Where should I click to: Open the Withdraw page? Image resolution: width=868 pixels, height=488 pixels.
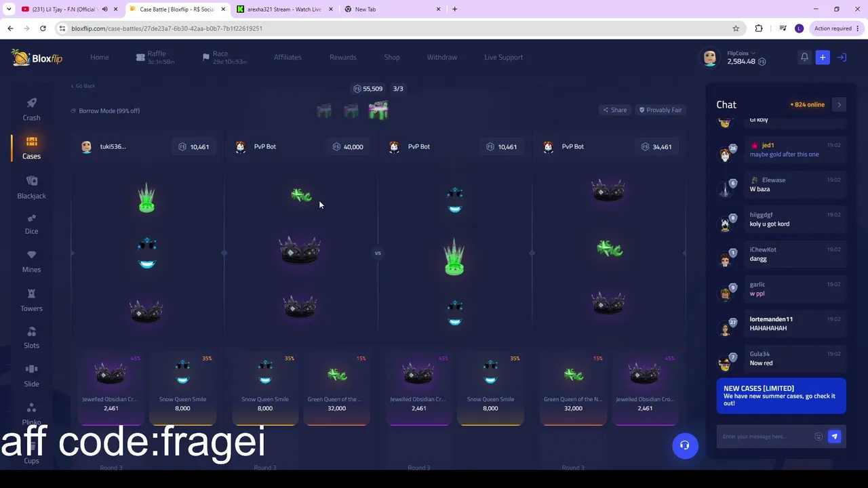tap(442, 58)
